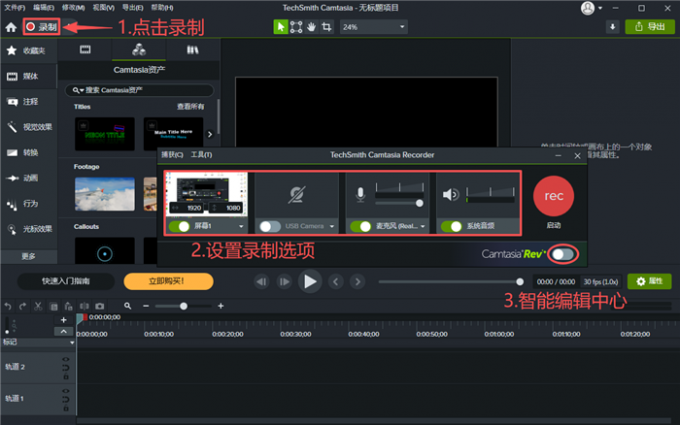Select the airplane sky footage thumbnail

105,194
